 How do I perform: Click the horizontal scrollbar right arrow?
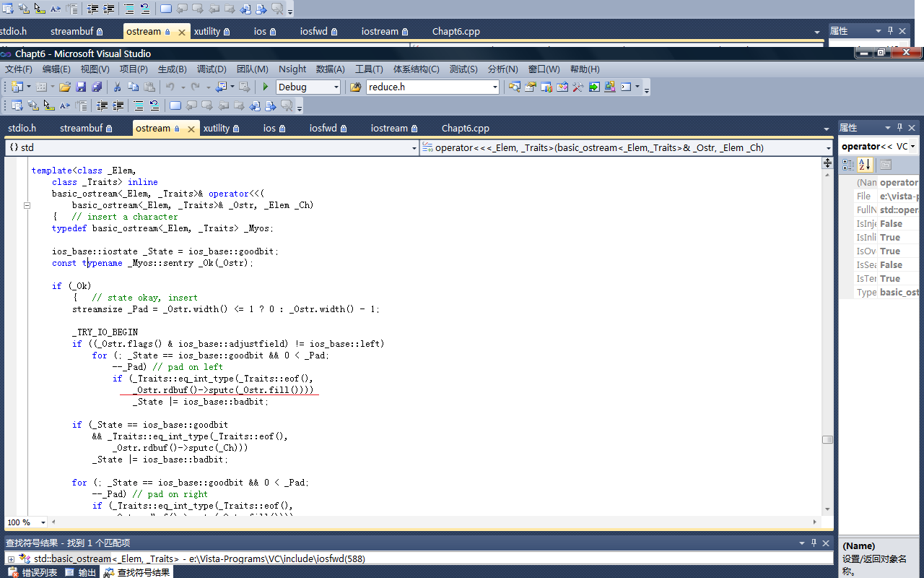click(x=816, y=522)
